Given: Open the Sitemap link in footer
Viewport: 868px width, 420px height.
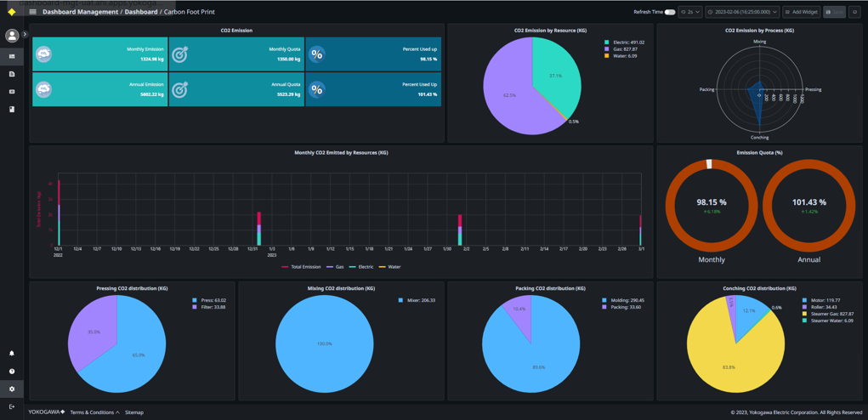Looking at the screenshot, I should [x=134, y=412].
